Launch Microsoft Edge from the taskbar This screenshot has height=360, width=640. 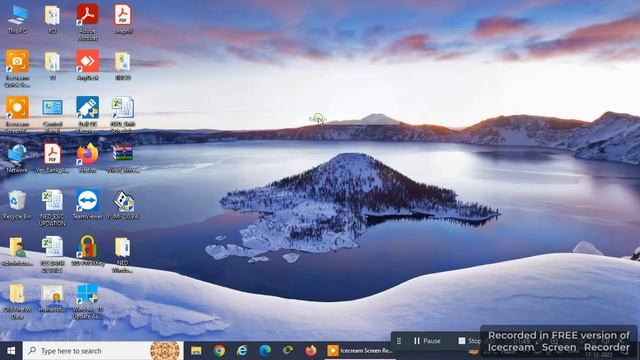(265, 351)
